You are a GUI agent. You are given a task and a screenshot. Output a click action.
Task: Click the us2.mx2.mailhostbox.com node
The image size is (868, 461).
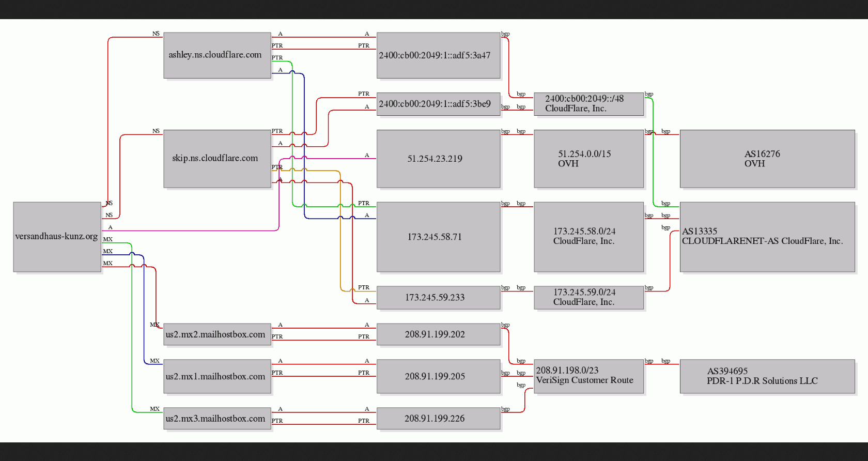[217, 334]
